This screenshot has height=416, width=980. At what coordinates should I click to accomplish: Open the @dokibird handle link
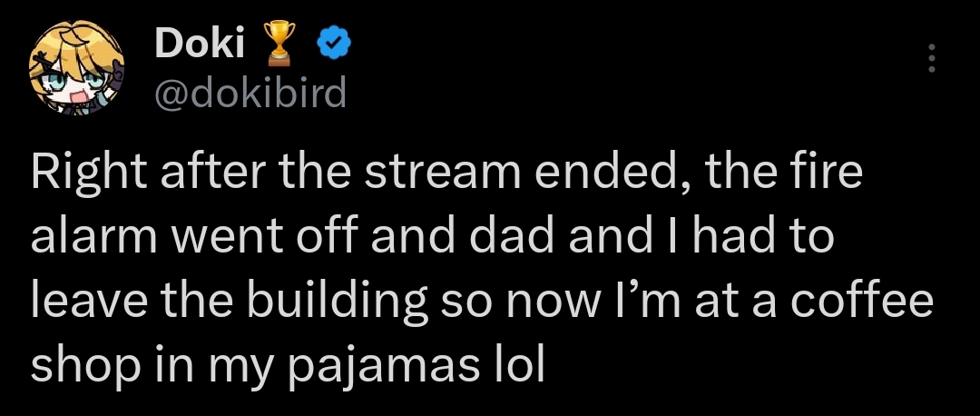pos(251,92)
